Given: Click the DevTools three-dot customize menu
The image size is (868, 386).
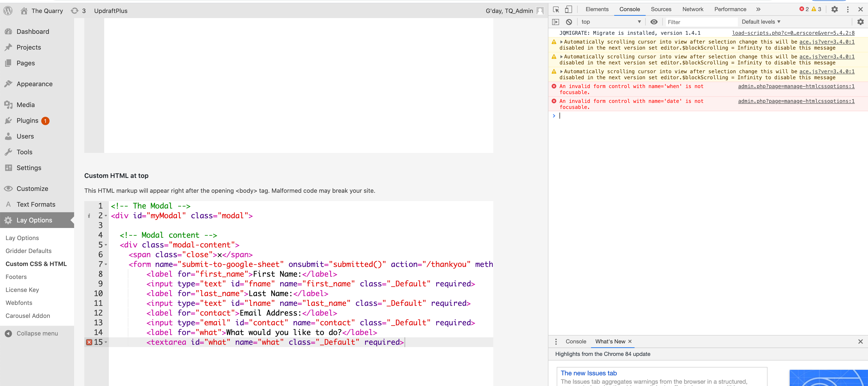Looking at the screenshot, I should (848, 9).
